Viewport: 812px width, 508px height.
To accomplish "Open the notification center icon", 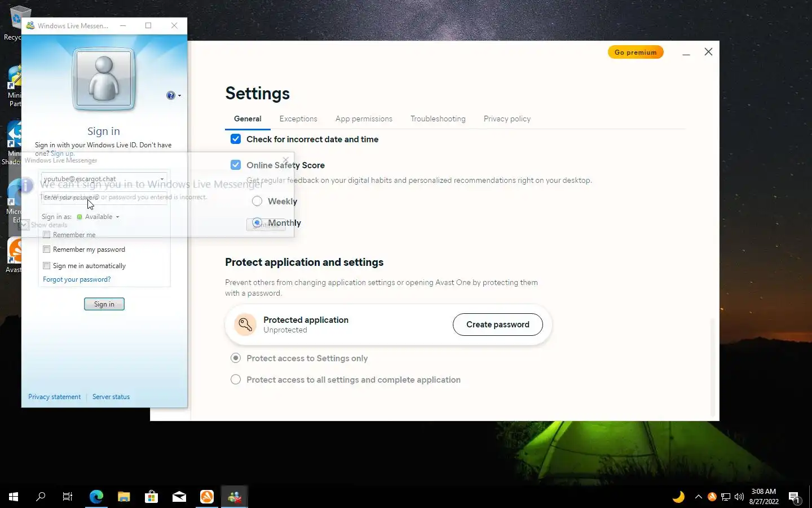I will (x=794, y=497).
